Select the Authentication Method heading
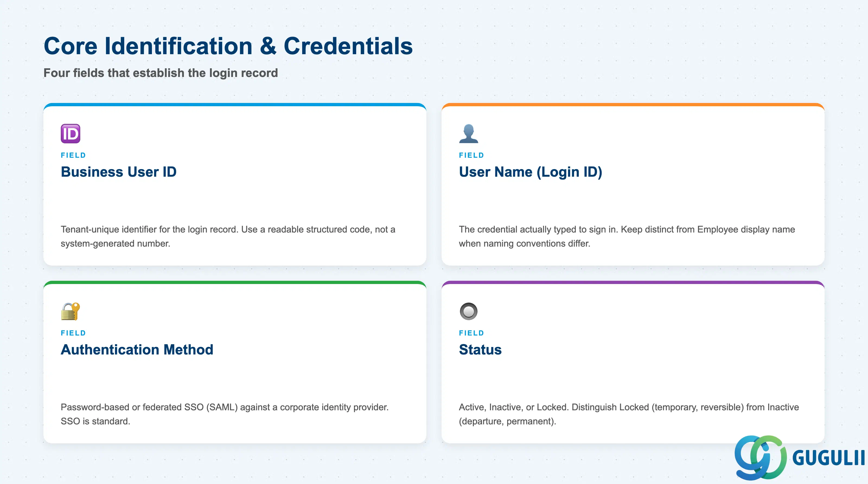This screenshot has height=484, width=868. click(x=137, y=350)
